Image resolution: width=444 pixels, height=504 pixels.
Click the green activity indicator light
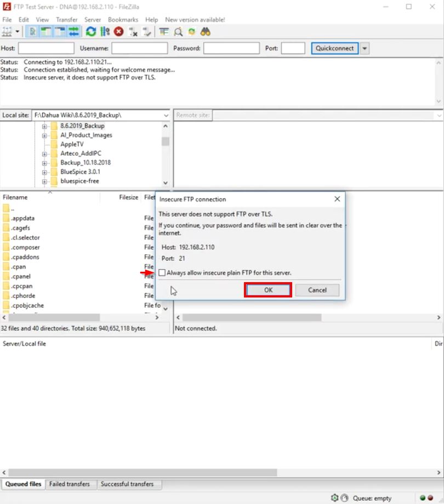(423, 497)
